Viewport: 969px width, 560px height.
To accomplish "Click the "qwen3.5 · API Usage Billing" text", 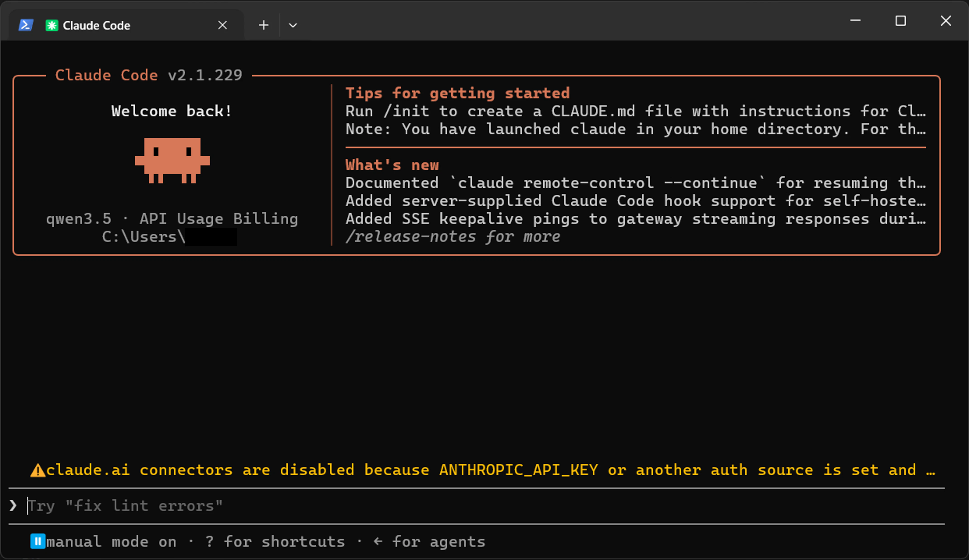I will (172, 219).
